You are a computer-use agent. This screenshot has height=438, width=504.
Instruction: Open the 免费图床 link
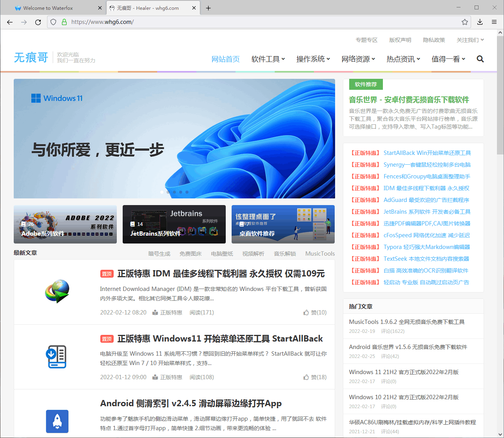[190, 254]
